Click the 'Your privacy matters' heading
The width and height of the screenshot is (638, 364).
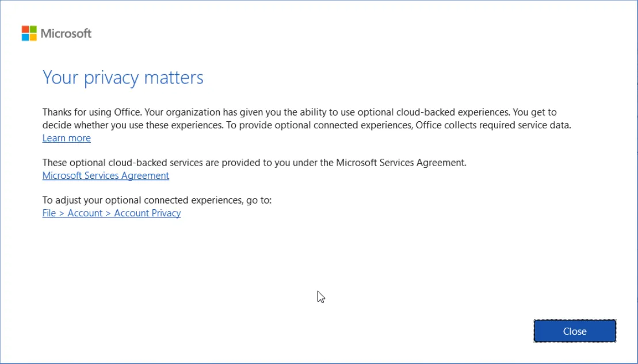point(123,77)
